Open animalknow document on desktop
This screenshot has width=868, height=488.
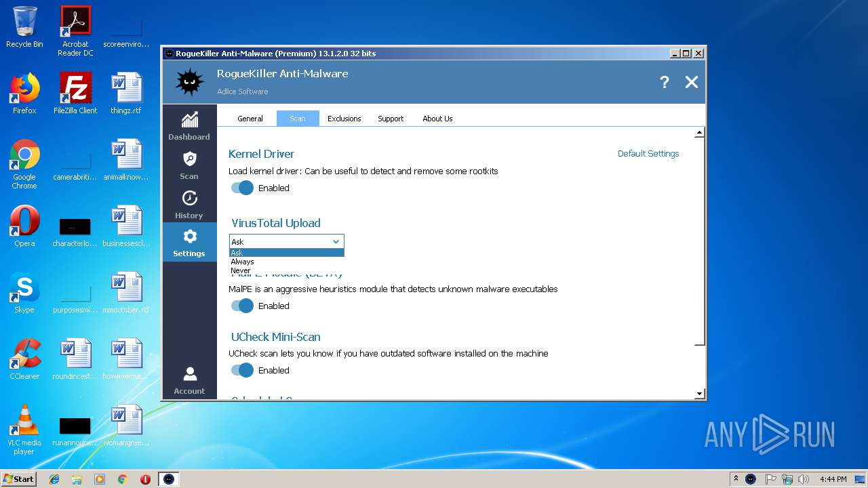[x=126, y=160]
